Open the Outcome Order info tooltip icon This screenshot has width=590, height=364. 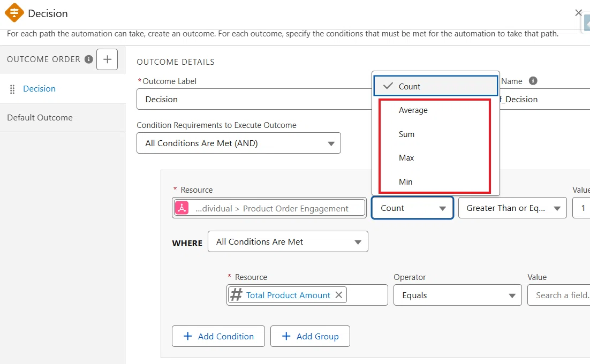pos(88,59)
